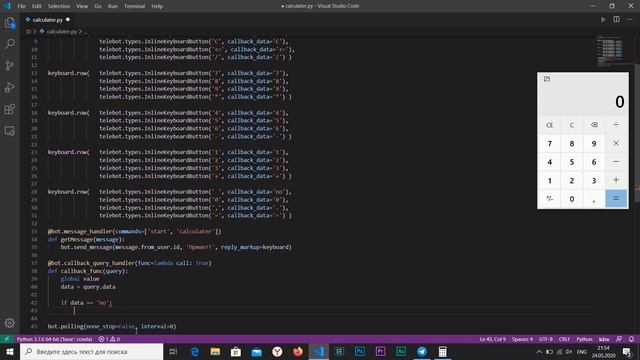Click the equals key in Calculator

click(616, 198)
